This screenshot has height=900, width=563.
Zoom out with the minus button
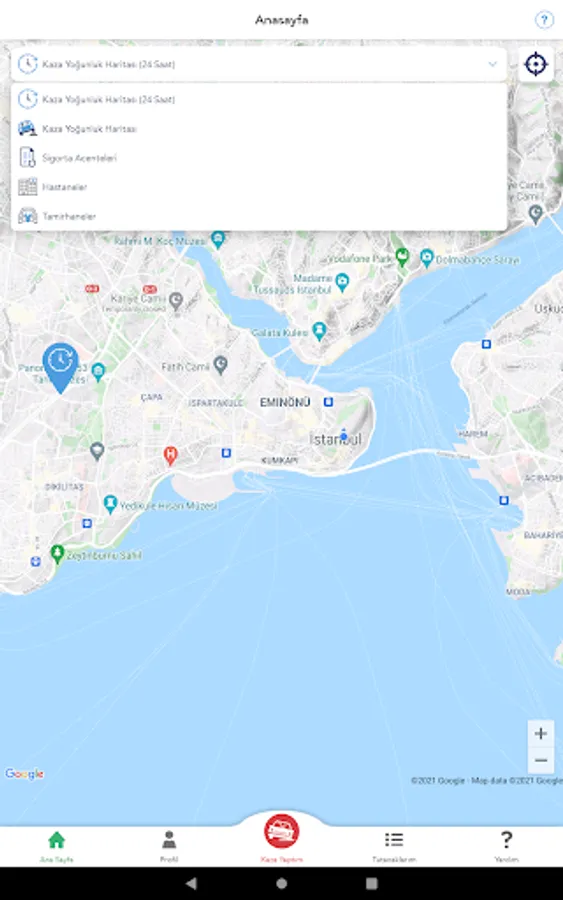[x=541, y=761]
